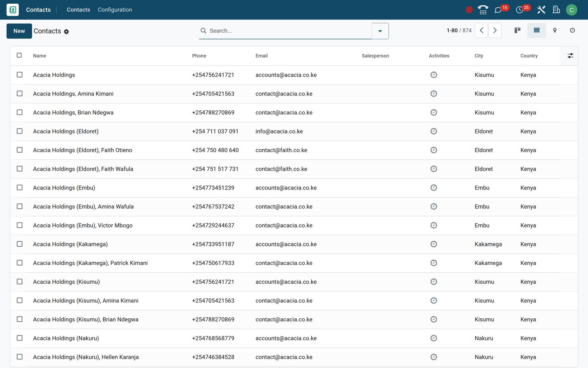Image resolution: width=588 pixels, height=368 pixels.
Task: Sort by the Name column header
Action: [x=40, y=56]
